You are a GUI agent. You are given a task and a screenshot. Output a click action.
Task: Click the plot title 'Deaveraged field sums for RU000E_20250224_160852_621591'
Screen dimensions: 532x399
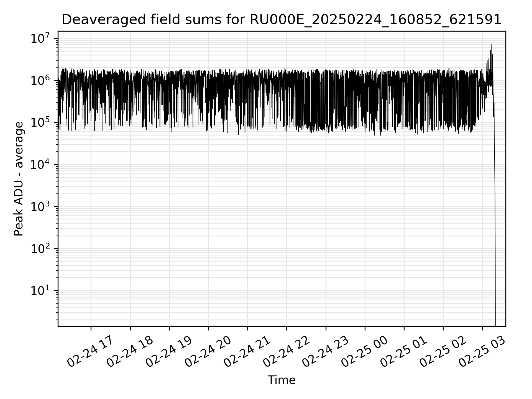click(x=282, y=20)
